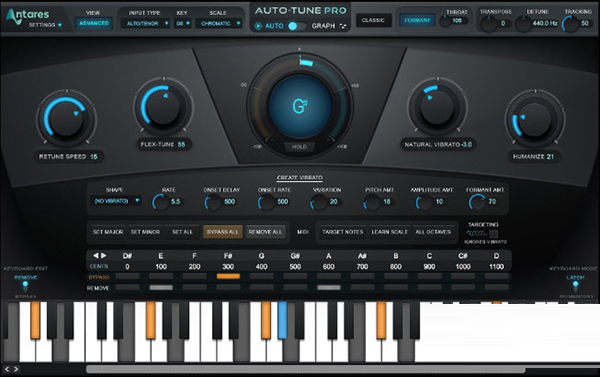Click the Pitch Amt knob
This screenshot has width=600, height=377.
pos(372,202)
